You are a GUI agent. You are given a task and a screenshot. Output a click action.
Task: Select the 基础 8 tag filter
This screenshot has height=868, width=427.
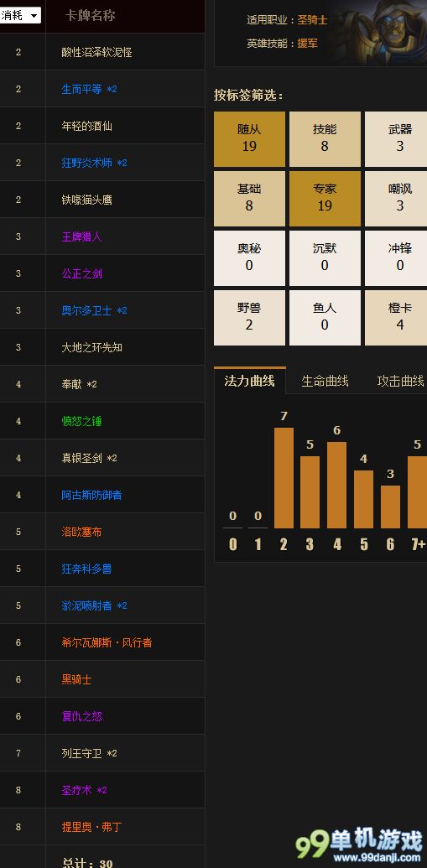249,199
